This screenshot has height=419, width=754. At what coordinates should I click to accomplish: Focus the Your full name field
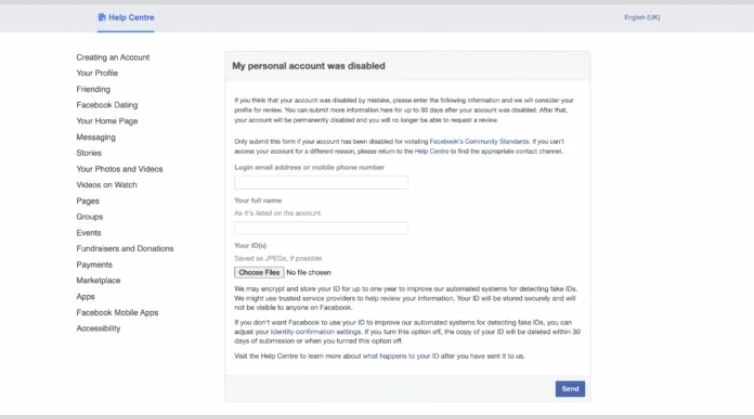[321, 228]
